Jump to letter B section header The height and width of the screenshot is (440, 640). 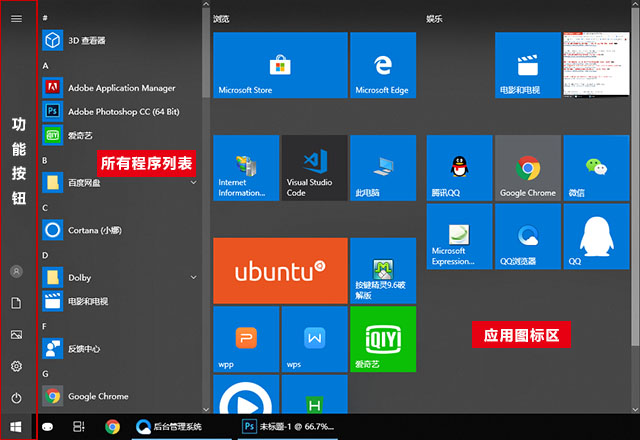pyautogui.click(x=45, y=160)
